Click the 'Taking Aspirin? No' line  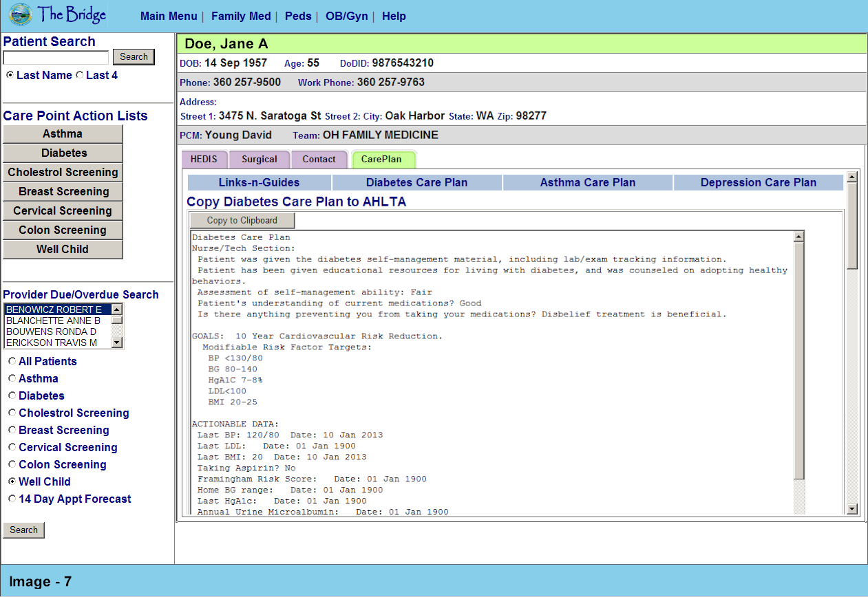(x=246, y=468)
